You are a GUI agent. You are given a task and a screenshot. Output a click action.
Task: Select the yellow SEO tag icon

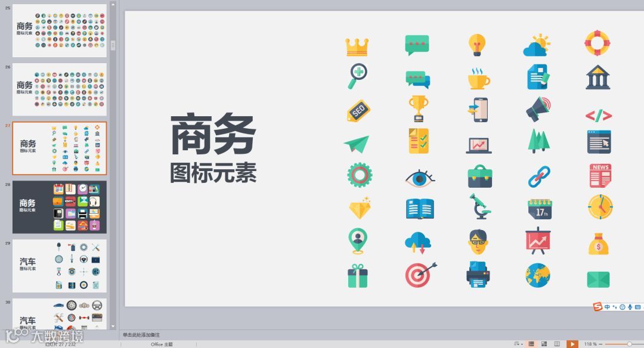point(358,111)
